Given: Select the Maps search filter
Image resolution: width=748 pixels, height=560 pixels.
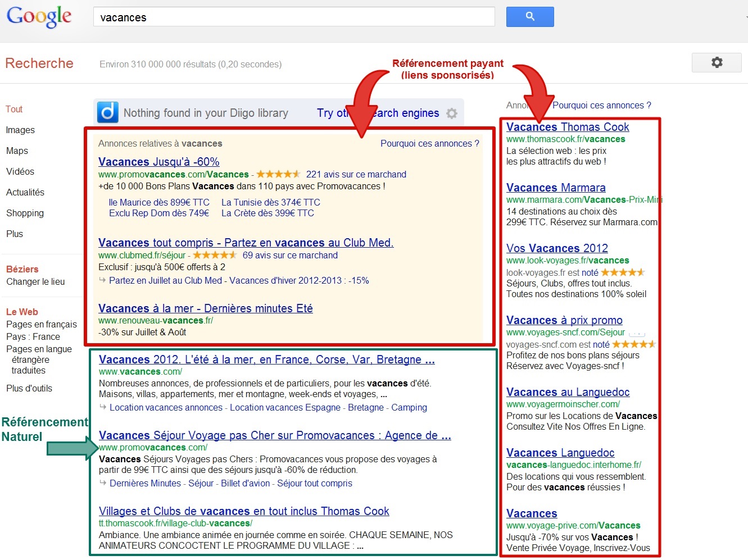Looking at the screenshot, I should 17,151.
